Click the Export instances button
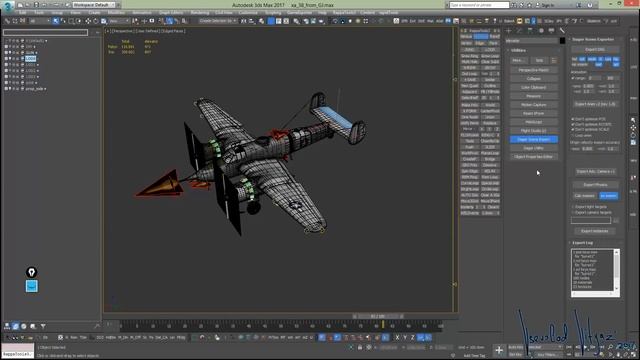This screenshot has height=360, width=640. [x=594, y=231]
